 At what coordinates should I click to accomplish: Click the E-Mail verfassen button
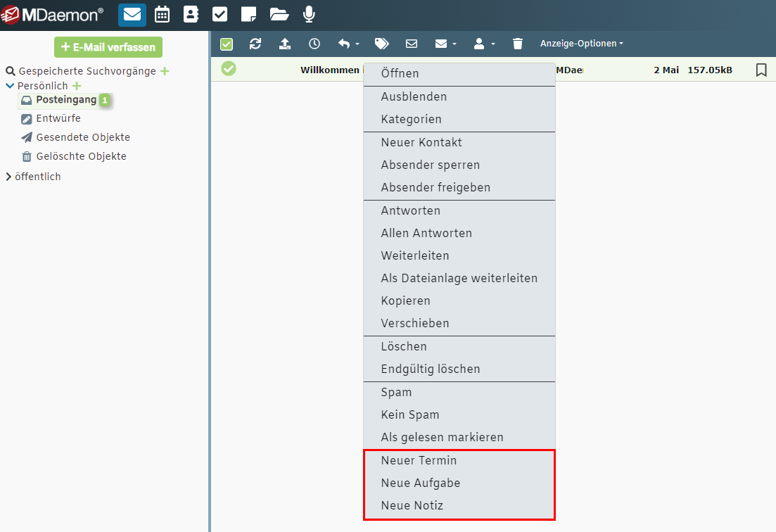click(108, 47)
